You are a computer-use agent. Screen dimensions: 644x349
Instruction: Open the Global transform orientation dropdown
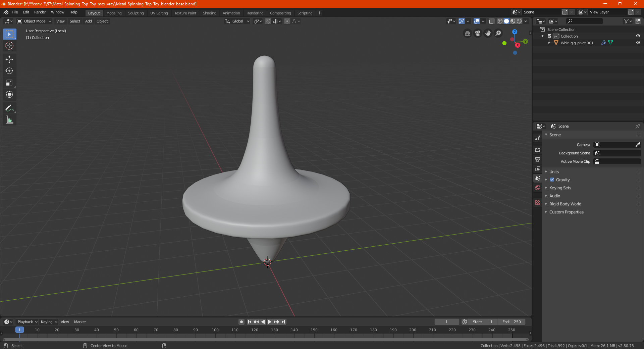[x=237, y=21]
